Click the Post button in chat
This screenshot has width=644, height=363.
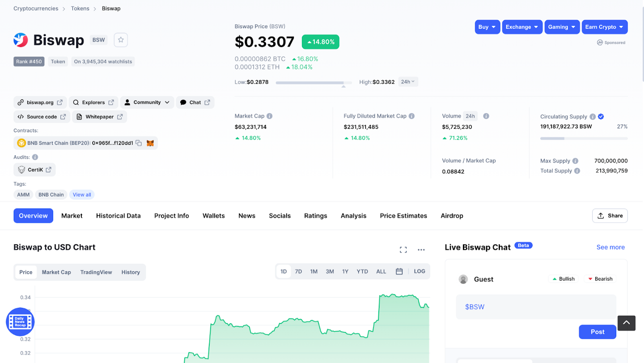(597, 332)
